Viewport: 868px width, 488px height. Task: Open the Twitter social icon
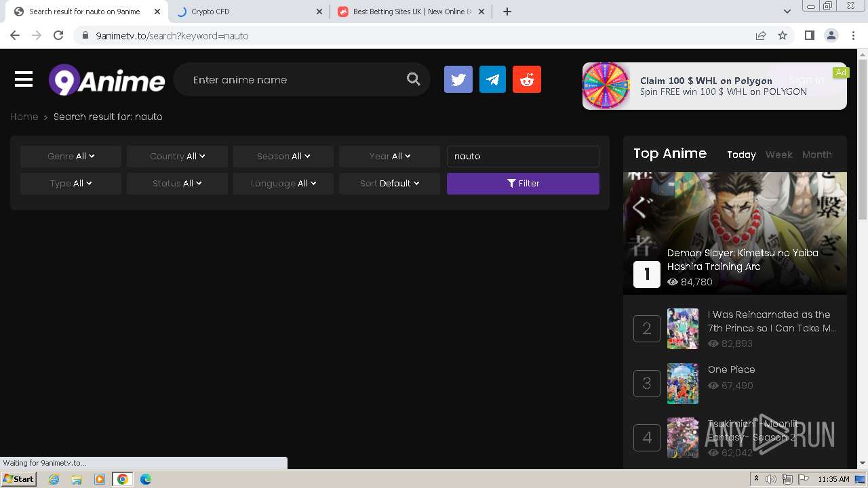pos(458,79)
